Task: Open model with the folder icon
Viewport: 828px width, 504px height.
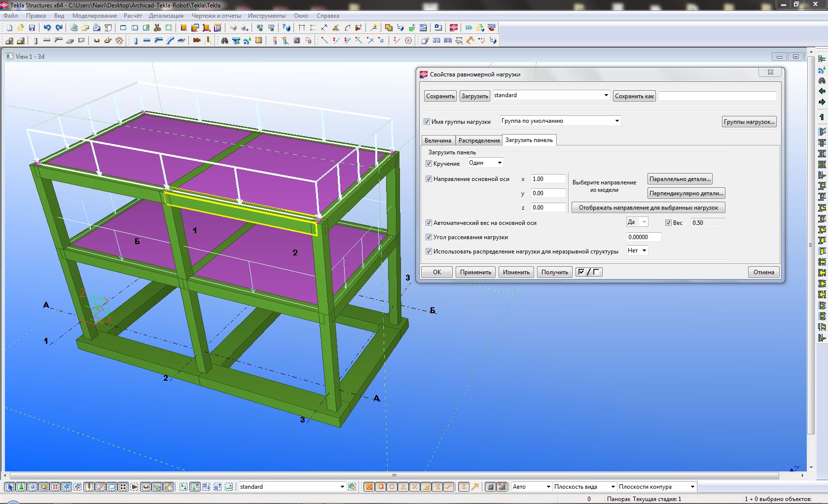Action: [21, 28]
